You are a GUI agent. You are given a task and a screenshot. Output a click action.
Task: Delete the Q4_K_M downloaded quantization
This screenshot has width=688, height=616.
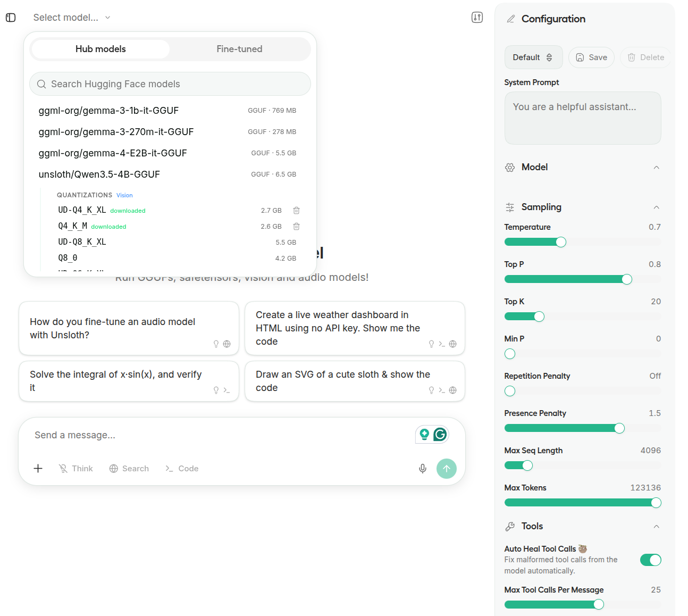297,227
